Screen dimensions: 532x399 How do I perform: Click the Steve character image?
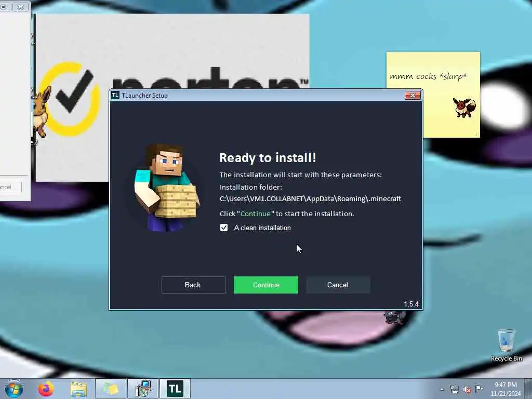166,188
